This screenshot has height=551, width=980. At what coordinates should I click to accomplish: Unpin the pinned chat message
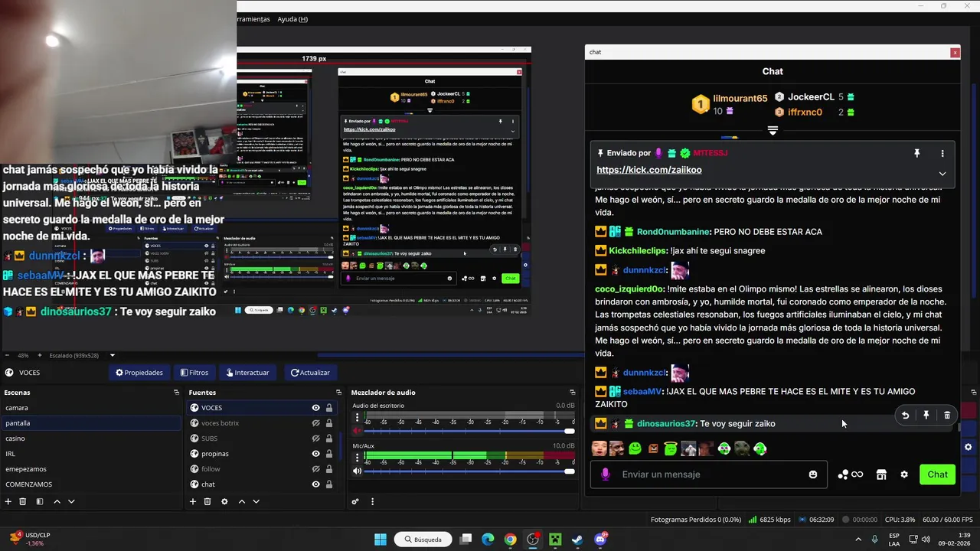(x=916, y=153)
